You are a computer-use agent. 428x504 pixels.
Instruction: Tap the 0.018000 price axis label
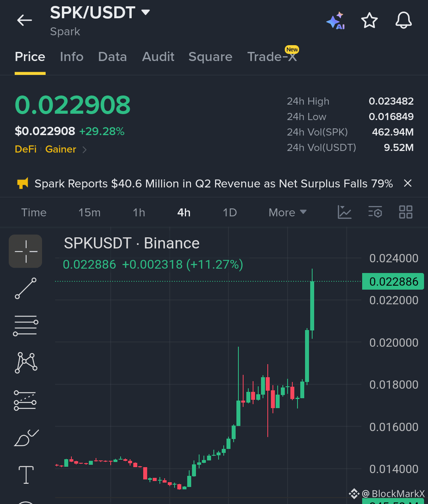tap(394, 385)
